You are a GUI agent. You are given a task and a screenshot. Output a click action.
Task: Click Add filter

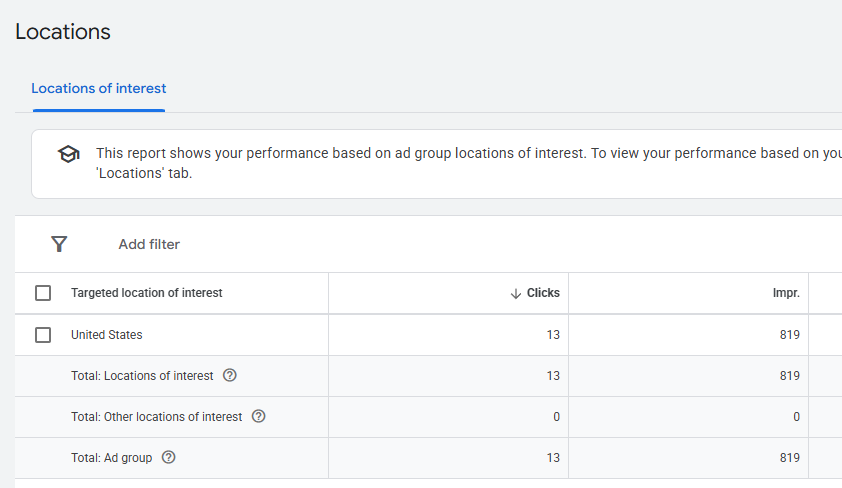pos(149,244)
